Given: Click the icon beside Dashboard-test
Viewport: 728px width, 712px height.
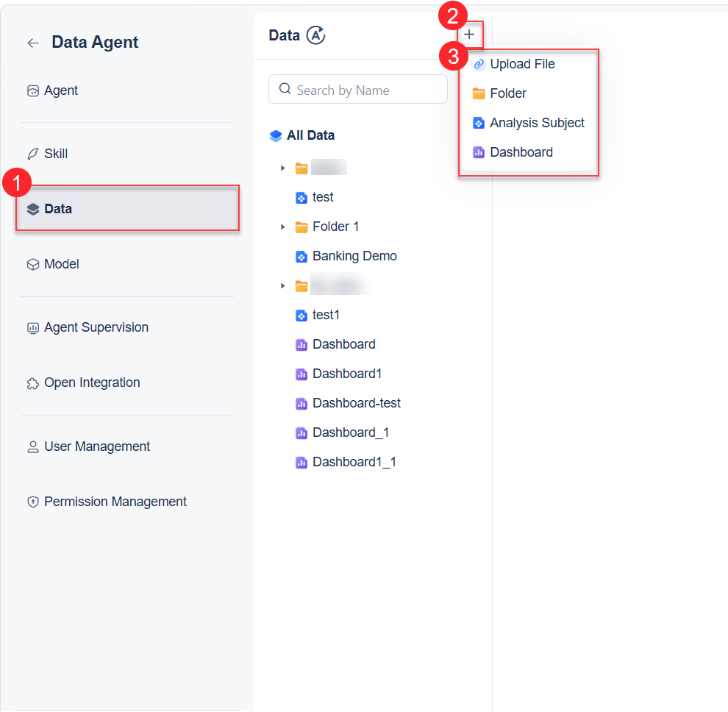Looking at the screenshot, I should click(301, 404).
